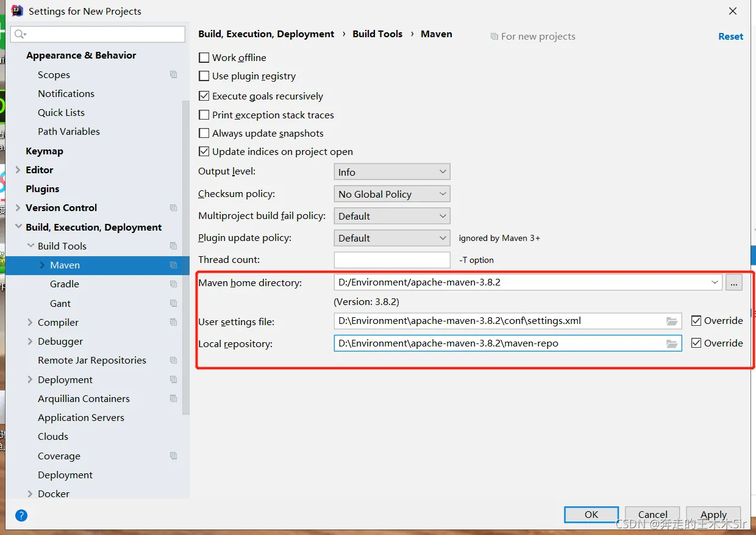756x535 pixels.
Task: Select Gradle in settings tree
Action: [65, 284]
